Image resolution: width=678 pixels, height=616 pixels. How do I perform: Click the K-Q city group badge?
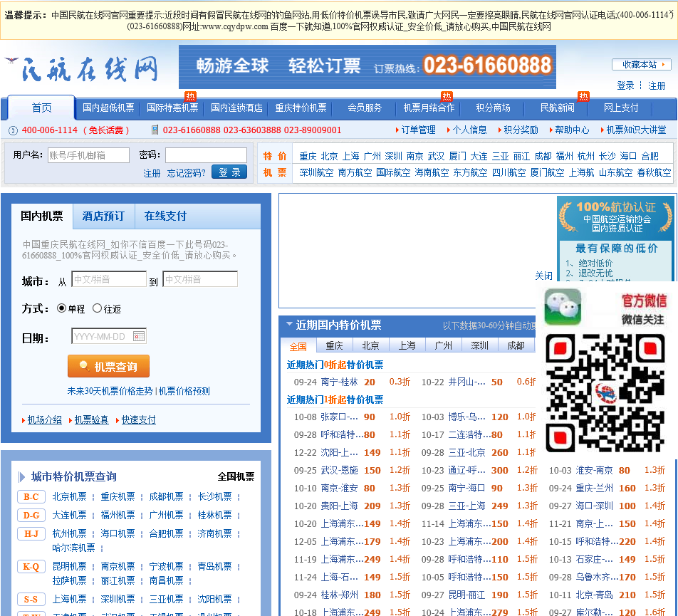(x=31, y=567)
